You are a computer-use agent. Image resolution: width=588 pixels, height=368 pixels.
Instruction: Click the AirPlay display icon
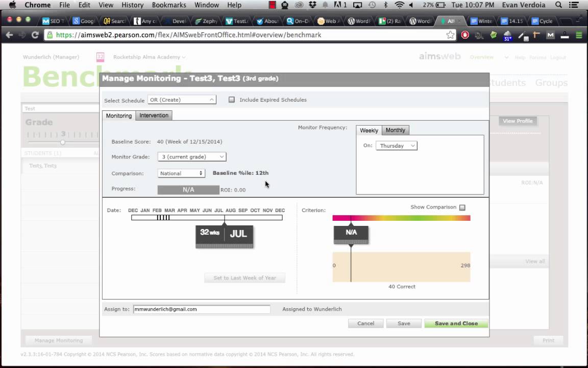click(358, 5)
